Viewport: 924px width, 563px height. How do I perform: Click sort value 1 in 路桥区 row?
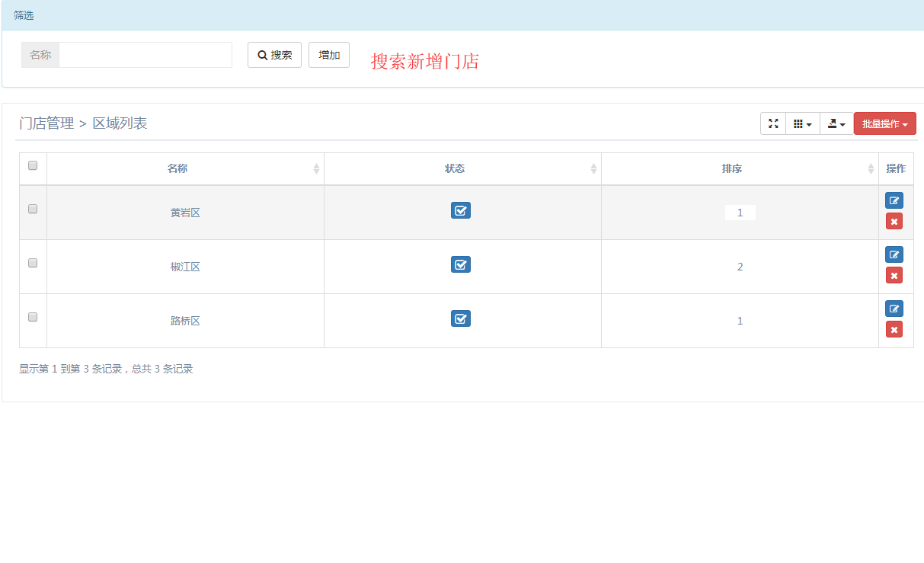(x=740, y=321)
